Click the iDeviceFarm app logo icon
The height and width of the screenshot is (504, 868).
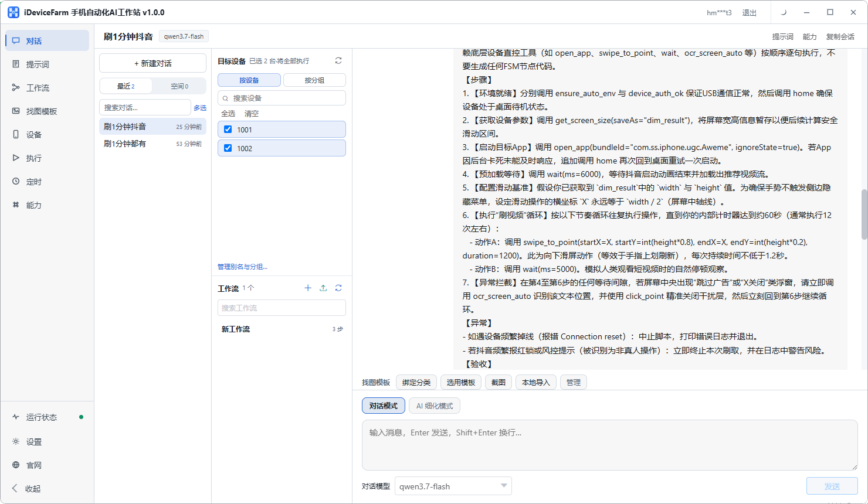[13, 12]
